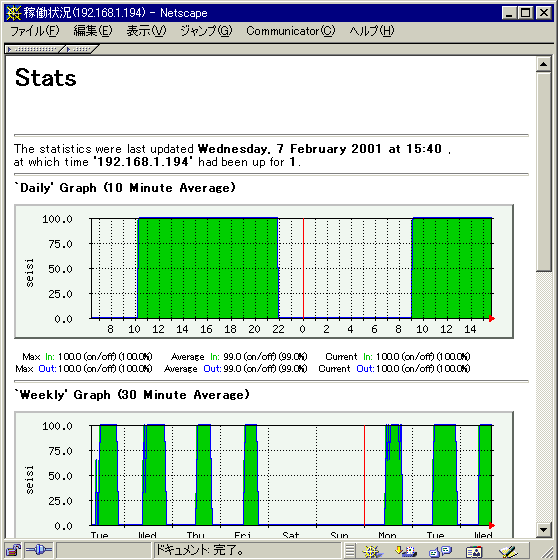This screenshot has width=558, height=560.
Task: Click the online/offline connection plug icon
Action: (39, 550)
